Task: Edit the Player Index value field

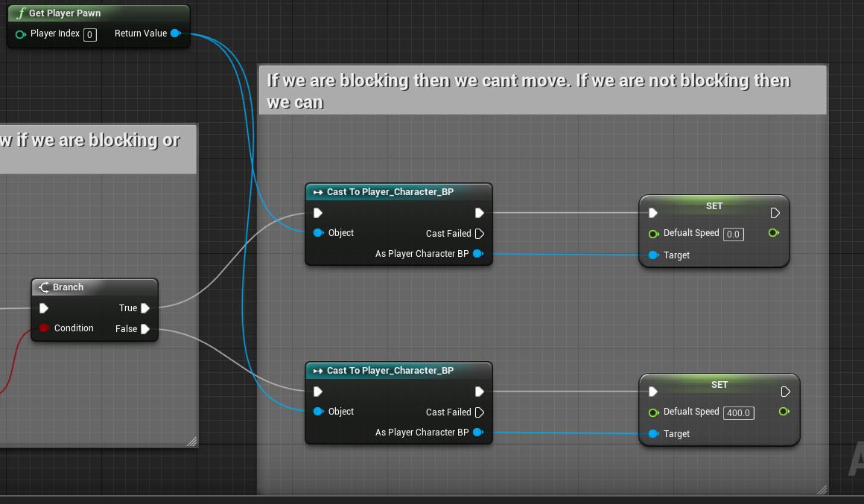Action: (x=89, y=34)
